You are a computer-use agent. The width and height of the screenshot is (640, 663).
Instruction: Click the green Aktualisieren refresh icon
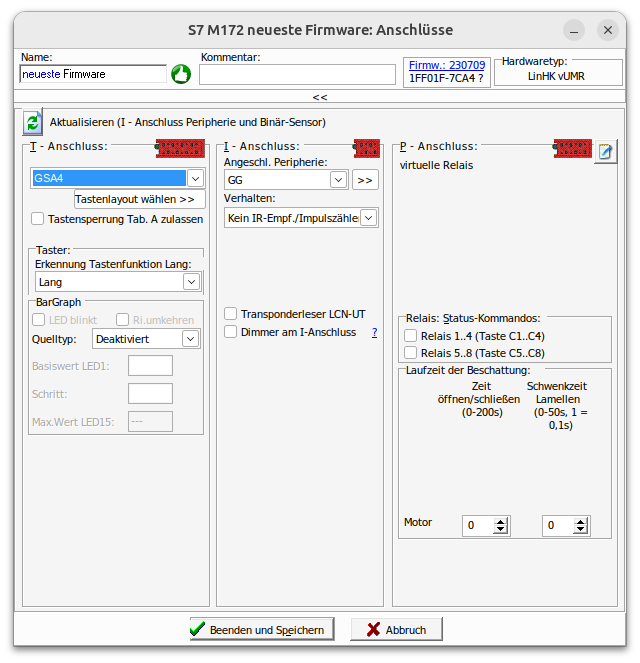(33, 122)
